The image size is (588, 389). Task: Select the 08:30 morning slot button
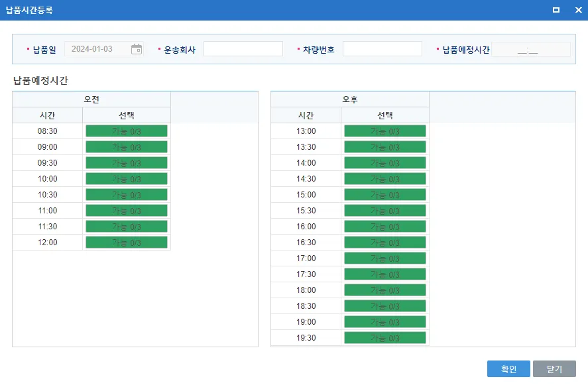click(x=126, y=131)
